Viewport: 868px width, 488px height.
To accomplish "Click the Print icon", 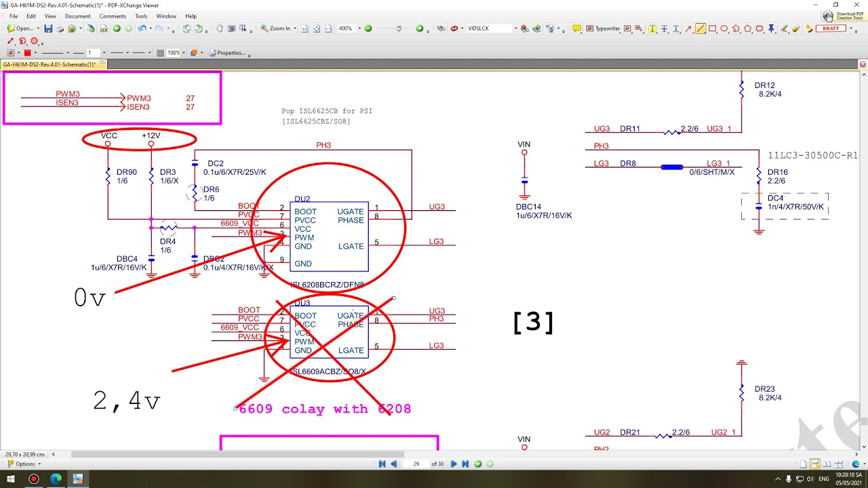I will 60,28.
